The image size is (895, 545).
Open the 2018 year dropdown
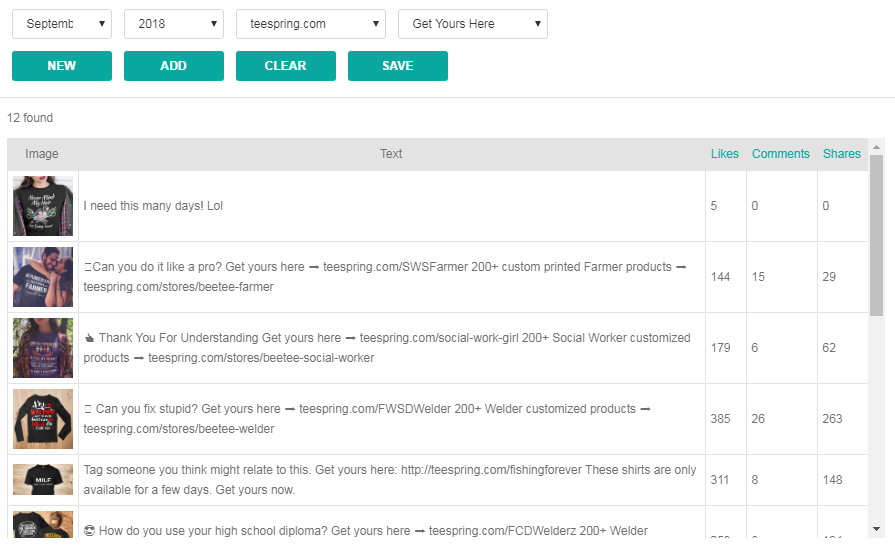click(x=174, y=24)
